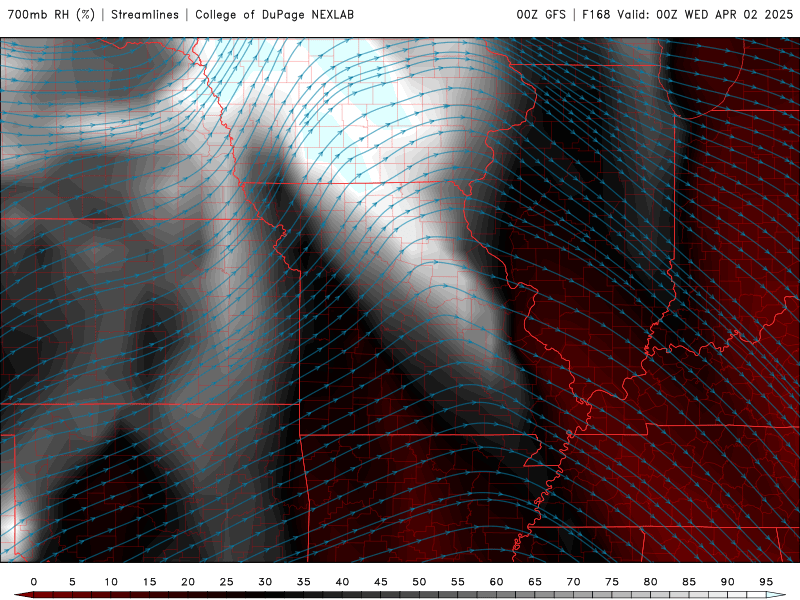Click the "F168" forecast hour text
Image resolution: width=800 pixels, height=600 pixels.
[x=596, y=15]
